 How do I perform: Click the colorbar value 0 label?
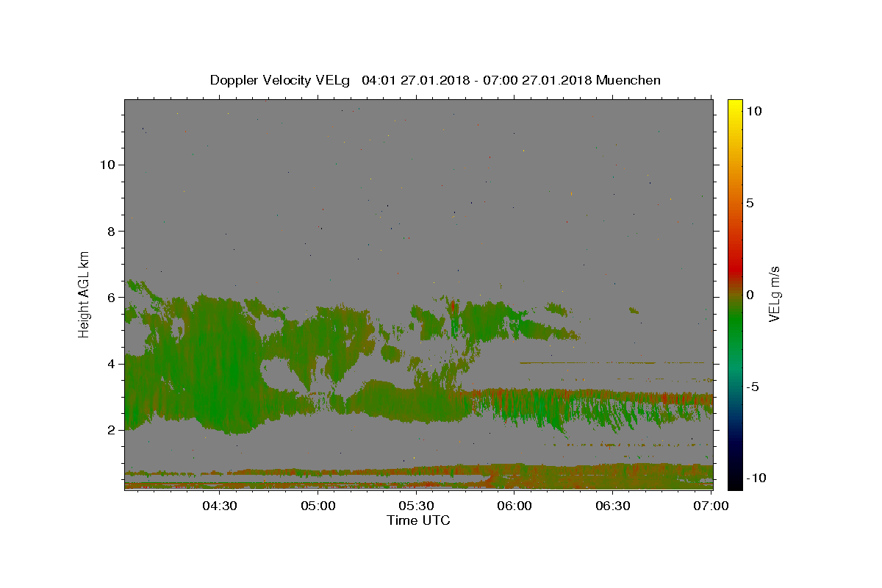(x=750, y=295)
